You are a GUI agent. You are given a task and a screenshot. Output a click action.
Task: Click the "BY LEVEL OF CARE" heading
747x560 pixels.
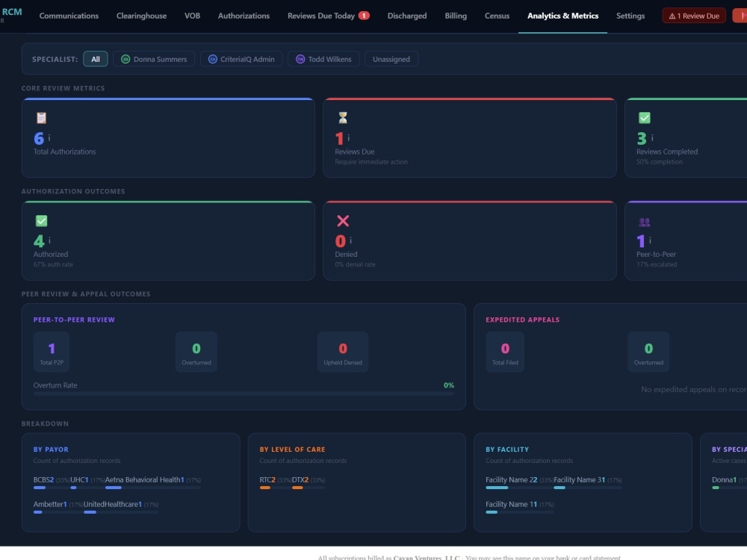pos(292,449)
